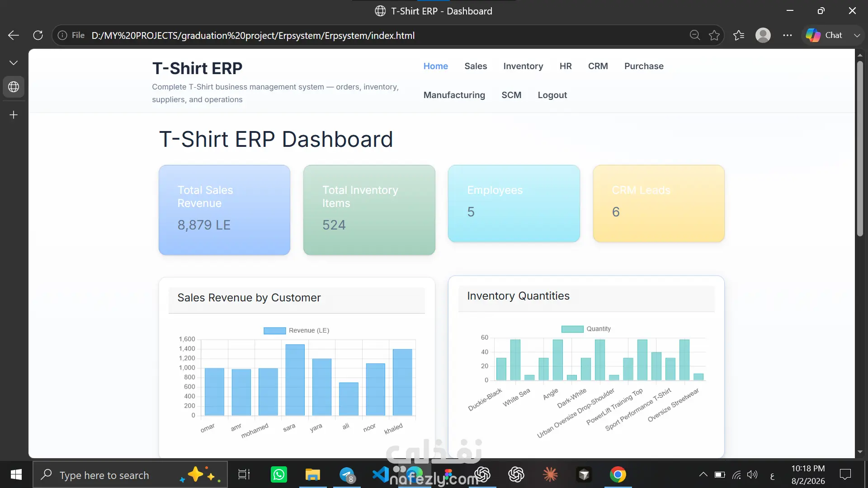Open the volume speaker icon
Screen dimensions: 868x488
752,474
